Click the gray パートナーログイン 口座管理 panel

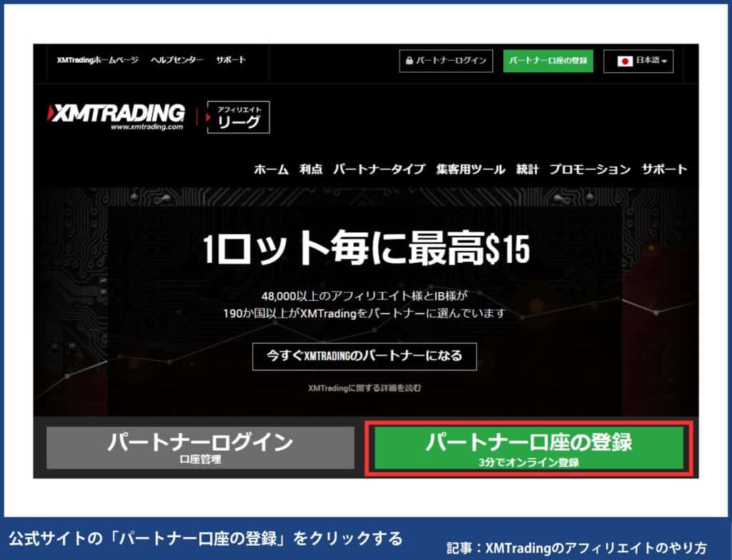200,449
